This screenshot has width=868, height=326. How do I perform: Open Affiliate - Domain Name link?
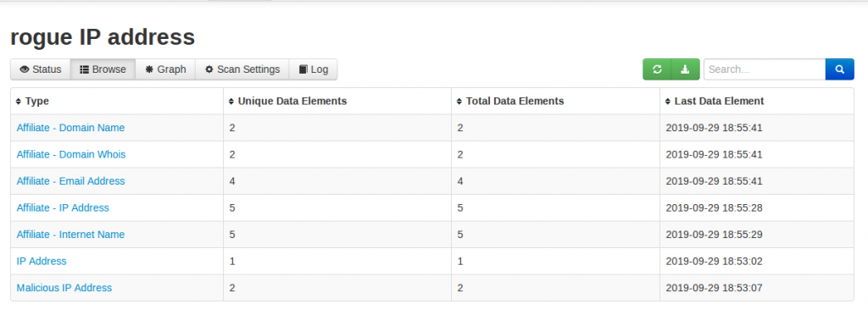(70, 128)
